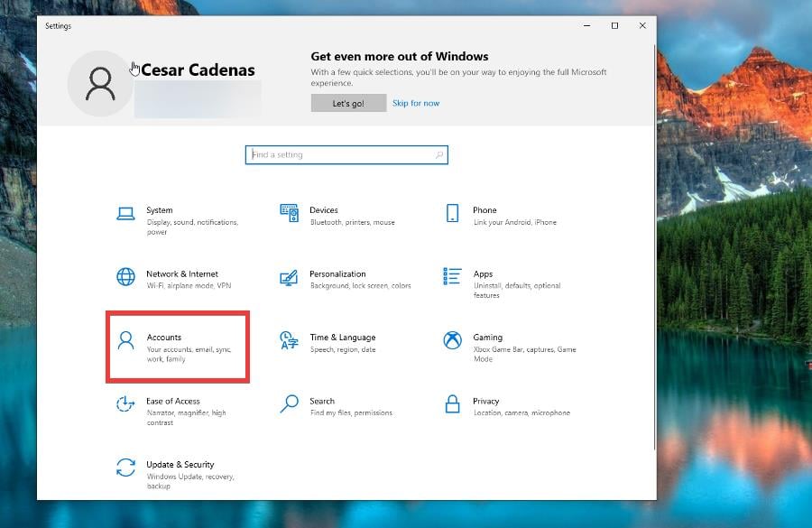Click the Skip for now link
The image size is (812, 528).
pyautogui.click(x=416, y=103)
